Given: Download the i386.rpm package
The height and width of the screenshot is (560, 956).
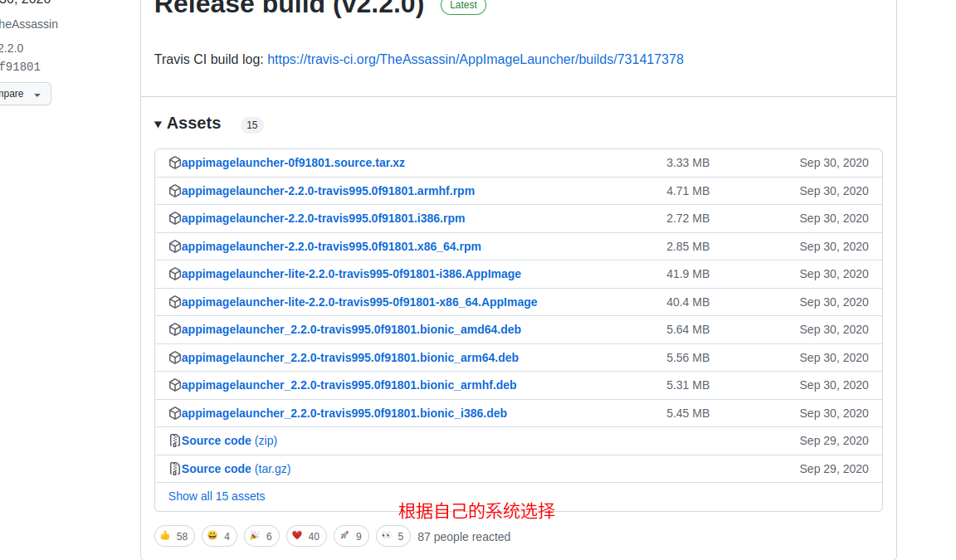Looking at the screenshot, I should tap(323, 218).
